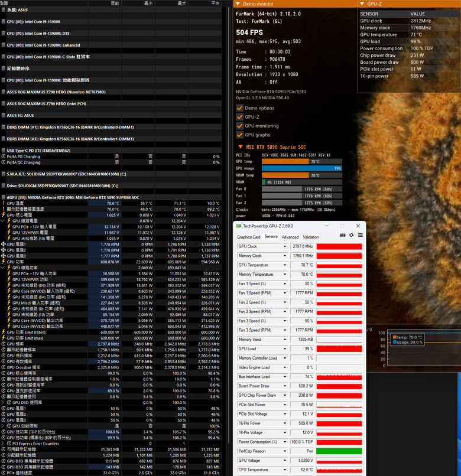Collapse the Demo monitor panel header
This screenshot has height=476, width=461.
click(x=238, y=4)
